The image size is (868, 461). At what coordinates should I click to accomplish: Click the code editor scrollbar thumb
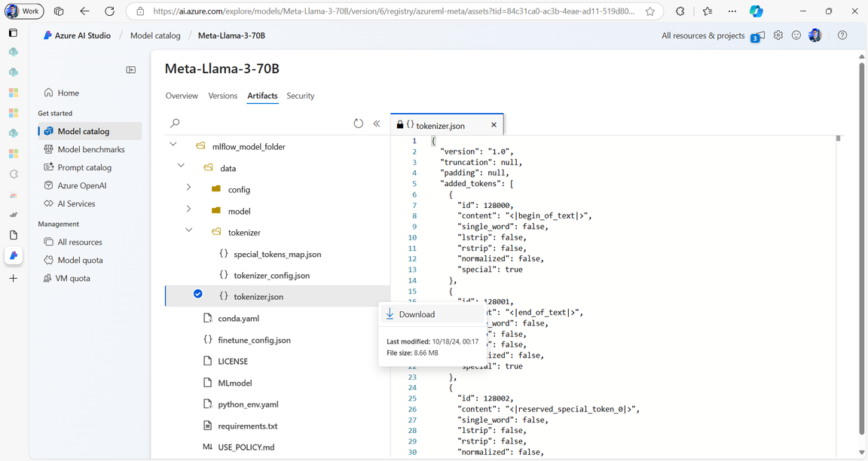point(838,139)
